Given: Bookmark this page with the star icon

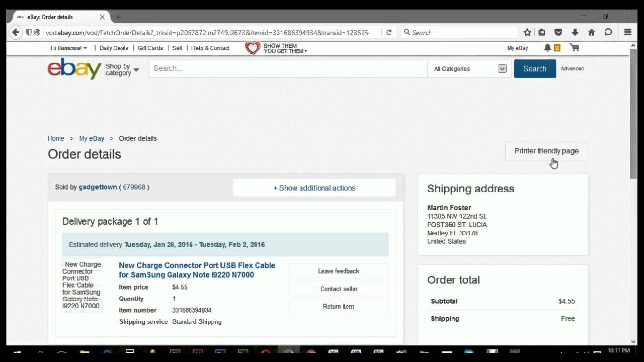Looking at the screenshot, I should tap(527, 32).
